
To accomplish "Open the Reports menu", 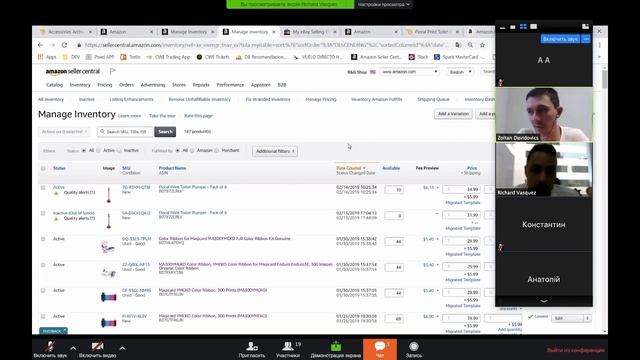I will tap(201, 85).
